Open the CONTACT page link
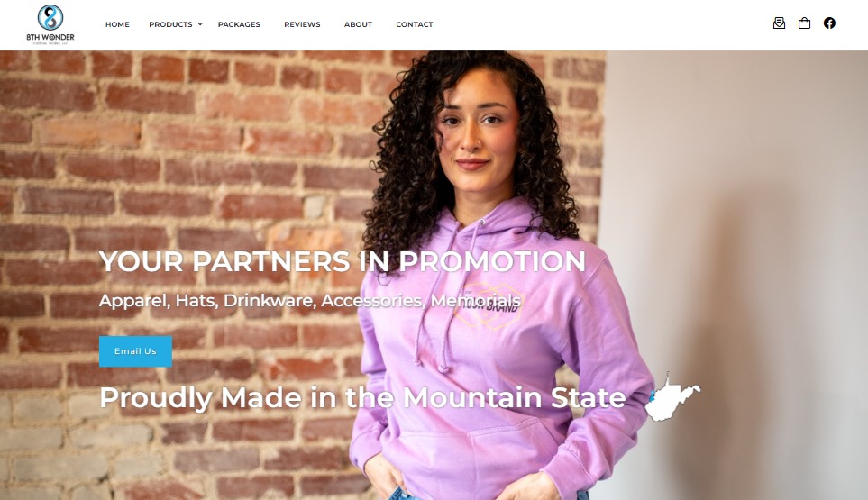This screenshot has height=500, width=868. (x=415, y=24)
